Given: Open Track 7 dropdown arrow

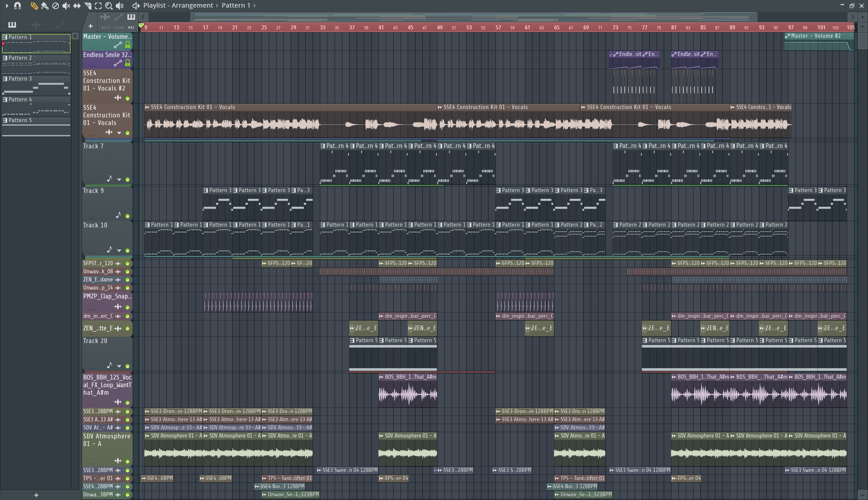Looking at the screenshot, I should pyautogui.click(x=119, y=180).
